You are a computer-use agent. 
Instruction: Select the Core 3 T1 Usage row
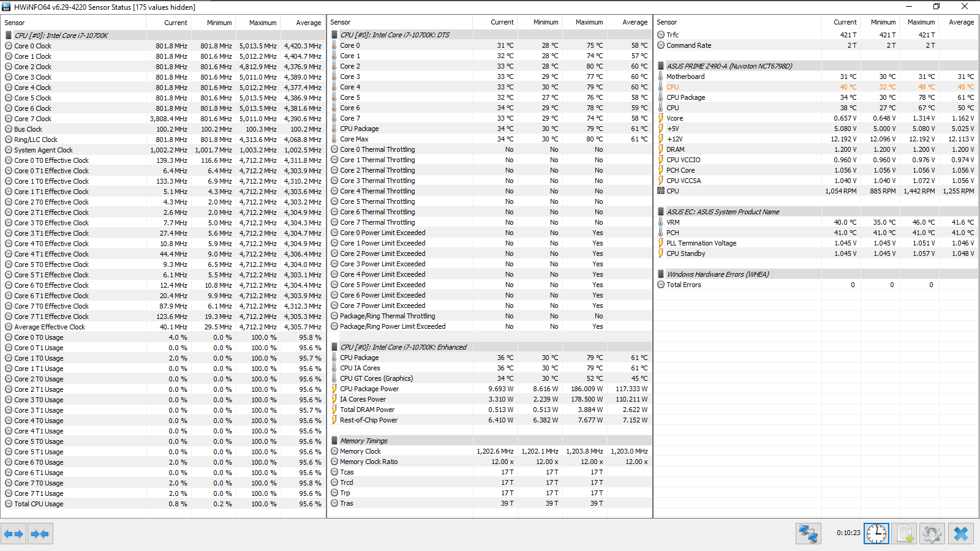point(163,410)
